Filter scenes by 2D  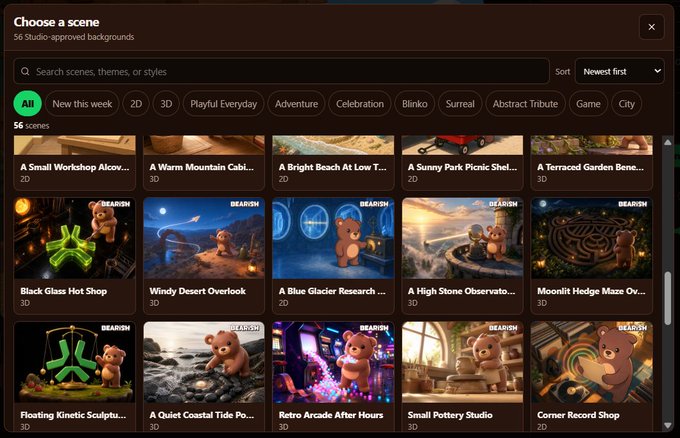point(136,104)
